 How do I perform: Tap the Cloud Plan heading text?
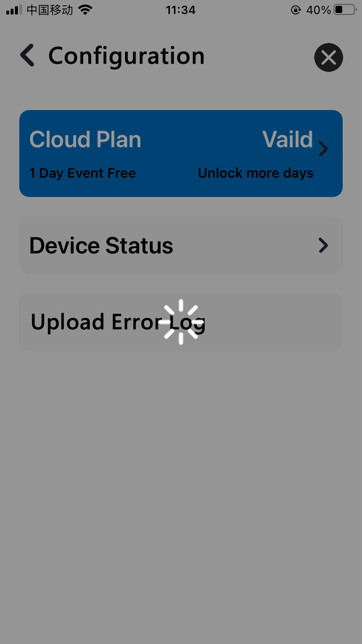85,140
